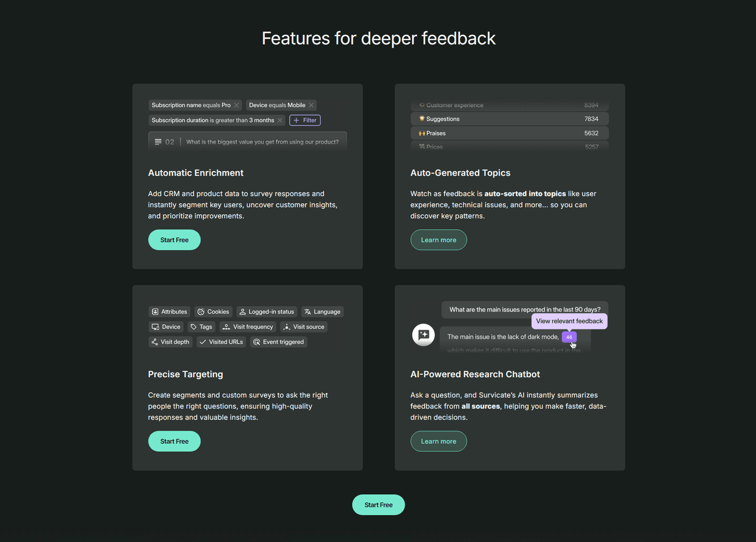This screenshot has height=542, width=756.
Task: Select the Language targeting chip
Action: tap(322, 312)
